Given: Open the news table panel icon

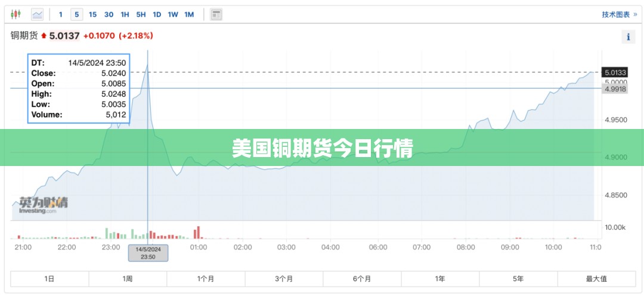Looking at the screenshot, I should tap(216, 14).
